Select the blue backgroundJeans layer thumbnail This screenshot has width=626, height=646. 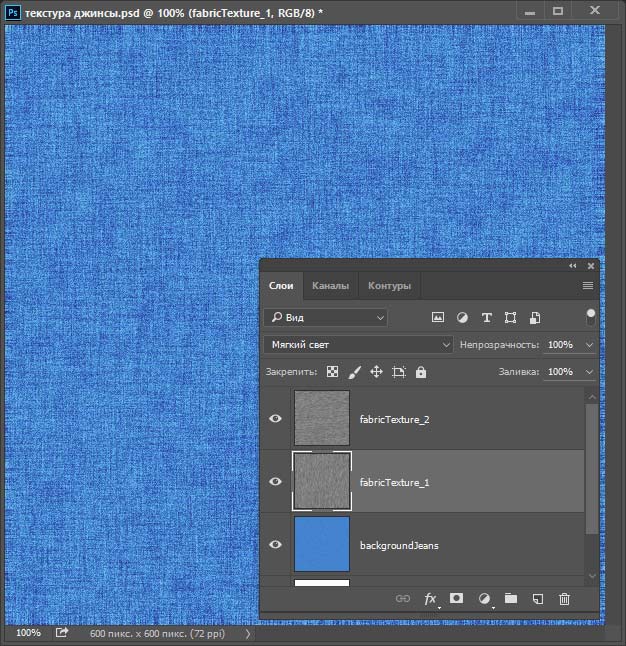click(322, 544)
